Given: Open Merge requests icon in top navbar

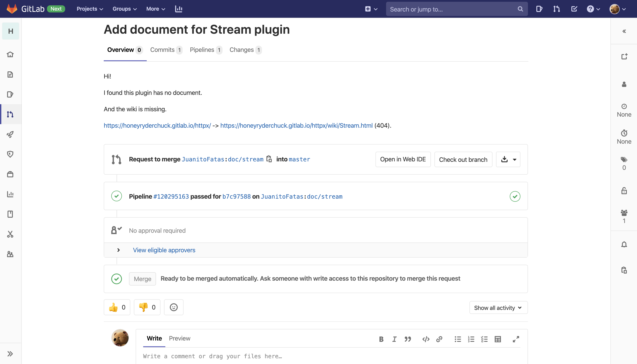Looking at the screenshot, I should tap(556, 9).
